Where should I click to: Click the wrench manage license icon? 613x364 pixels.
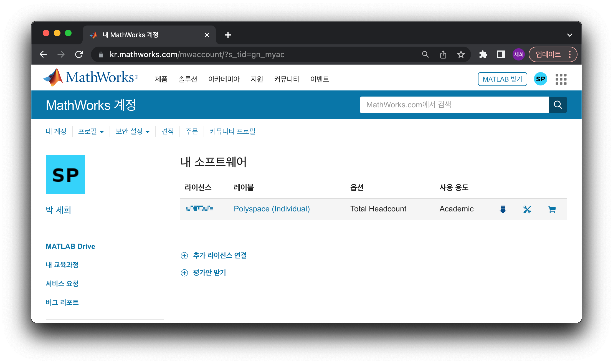pos(527,209)
